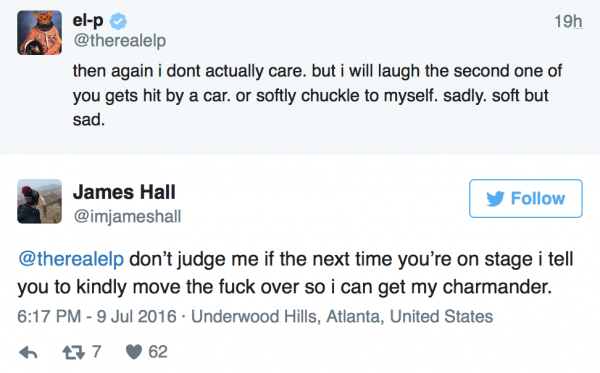Screen dimensions: 600x373
Task: Click the James Hall display name
Action: pyautogui.click(x=124, y=192)
